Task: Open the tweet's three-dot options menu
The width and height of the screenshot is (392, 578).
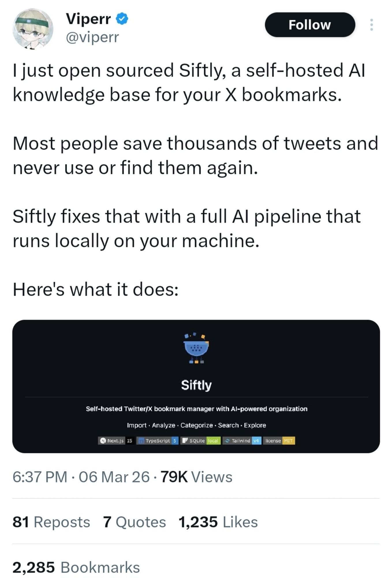Action: [372, 25]
